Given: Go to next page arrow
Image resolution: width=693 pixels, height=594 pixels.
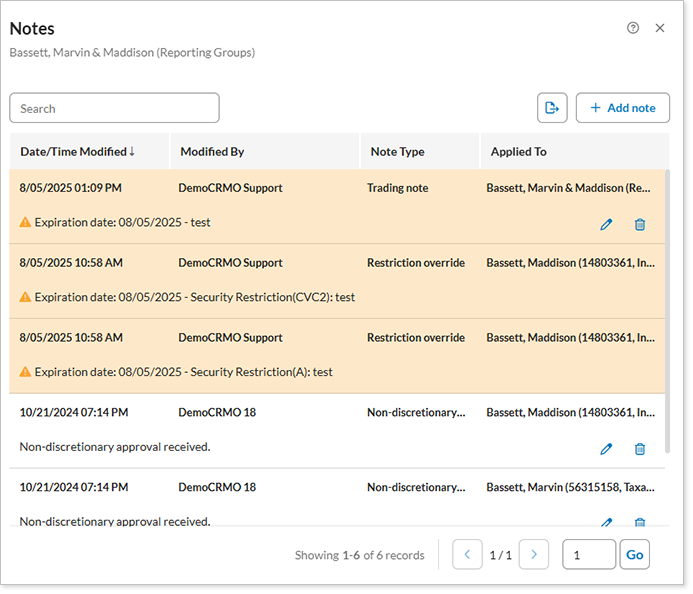Looking at the screenshot, I should [534, 555].
